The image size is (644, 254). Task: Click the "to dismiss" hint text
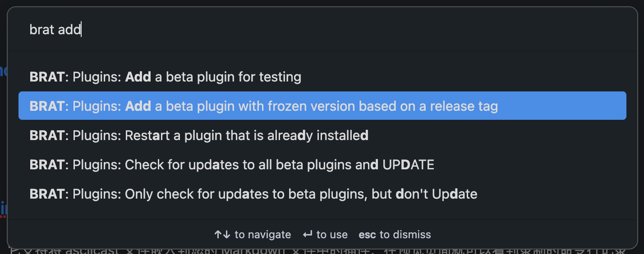pyautogui.click(x=405, y=235)
